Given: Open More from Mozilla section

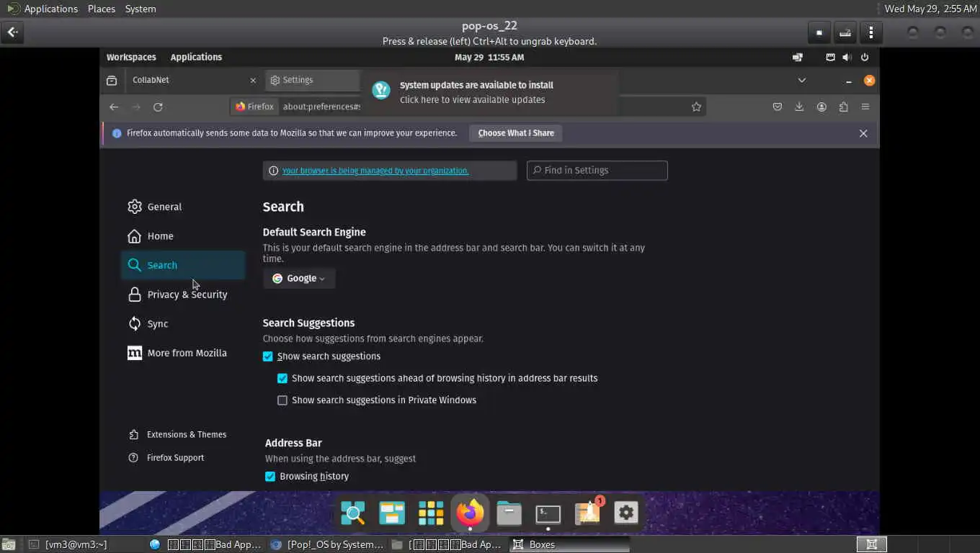Looking at the screenshot, I should [x=183, y=353].
